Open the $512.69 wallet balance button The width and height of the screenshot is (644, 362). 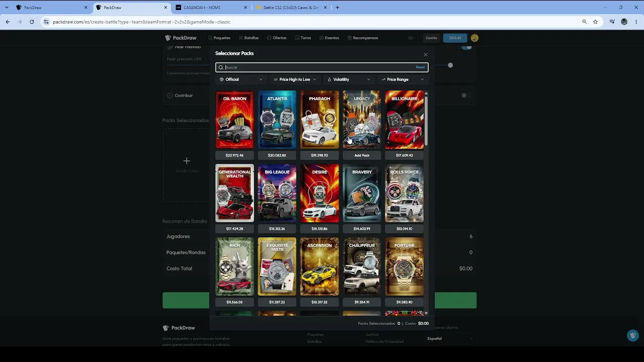click(x=455, y=38)
